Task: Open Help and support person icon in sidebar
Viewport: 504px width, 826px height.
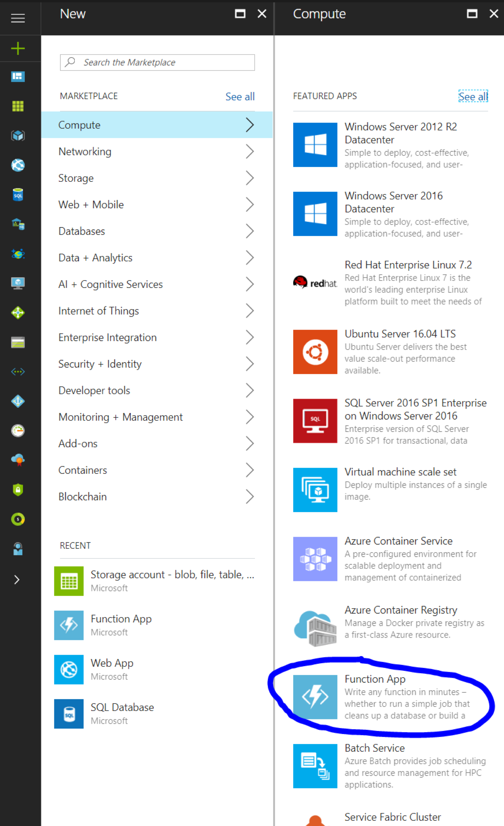Action: [18, 549]
